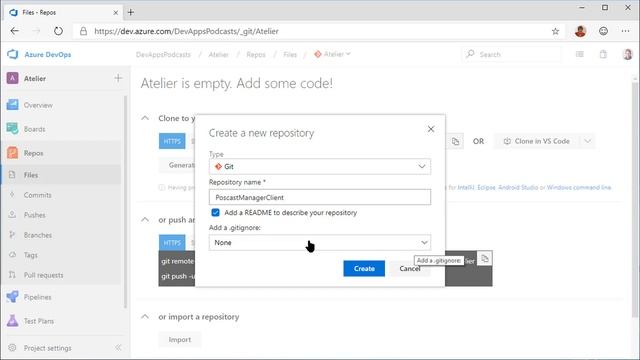The image size is (640, 360).
Task: Open the repository Type dropdown showing Git
Action: pos(320,167)
